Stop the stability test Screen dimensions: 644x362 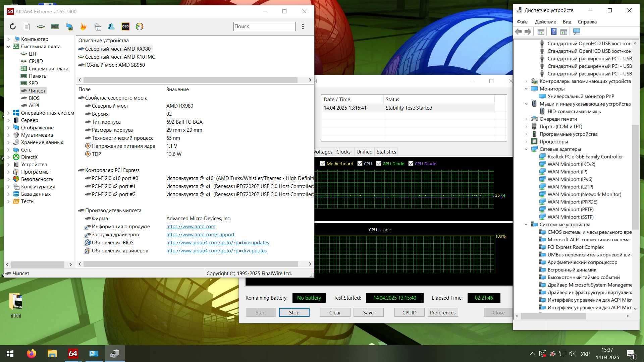(294, 312)
